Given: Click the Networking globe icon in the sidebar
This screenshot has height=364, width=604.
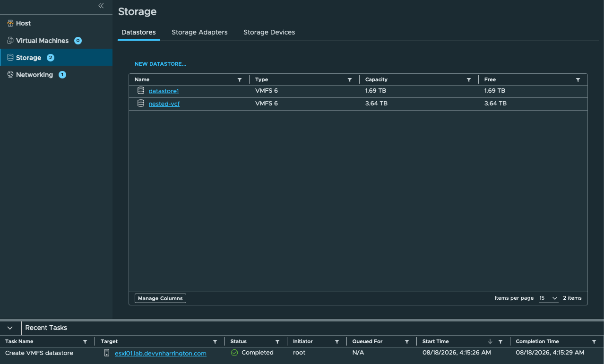Looking at the screenshot, I should tap(10, 75).
